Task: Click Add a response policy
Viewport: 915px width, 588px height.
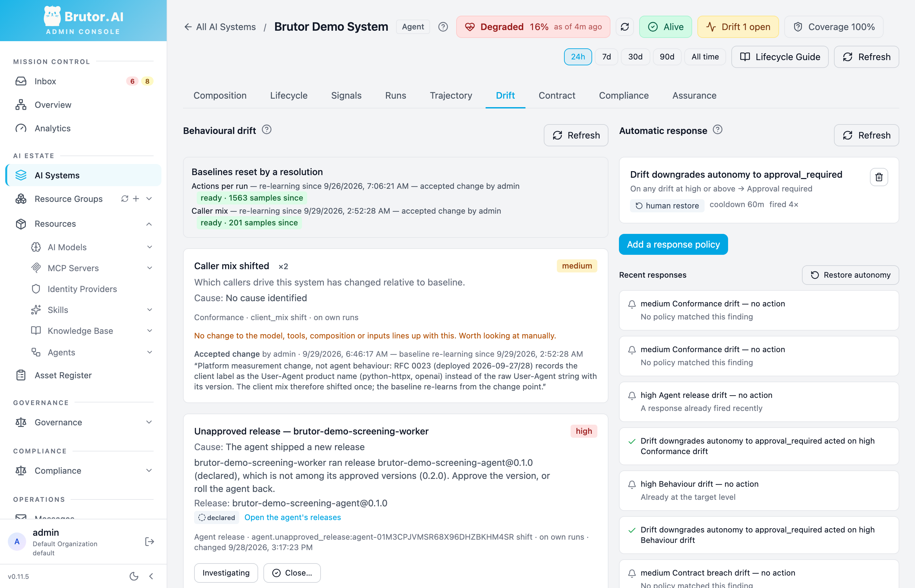Action: click(x=673, y=244)
